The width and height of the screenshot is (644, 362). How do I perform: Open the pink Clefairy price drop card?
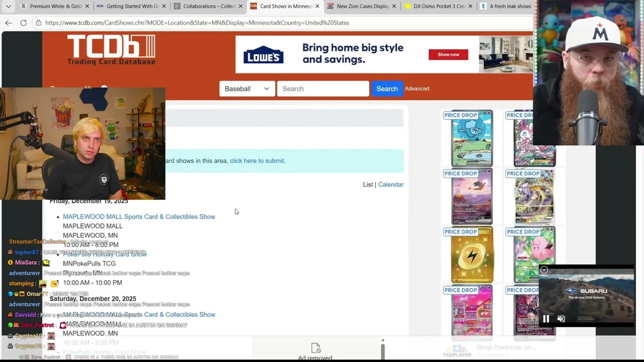pyautogui.click(x=534, y=255)
